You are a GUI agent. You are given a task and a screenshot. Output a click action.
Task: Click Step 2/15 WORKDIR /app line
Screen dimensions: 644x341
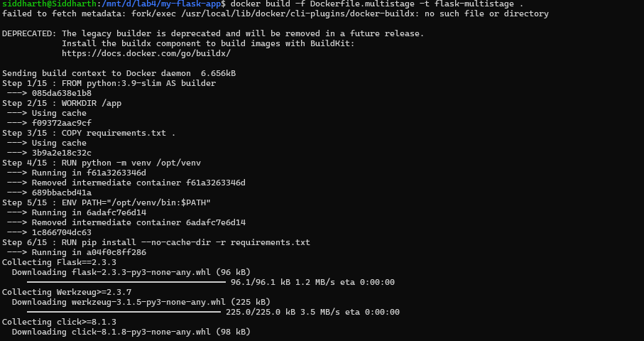pyautogui.click(x=62, y=103)
